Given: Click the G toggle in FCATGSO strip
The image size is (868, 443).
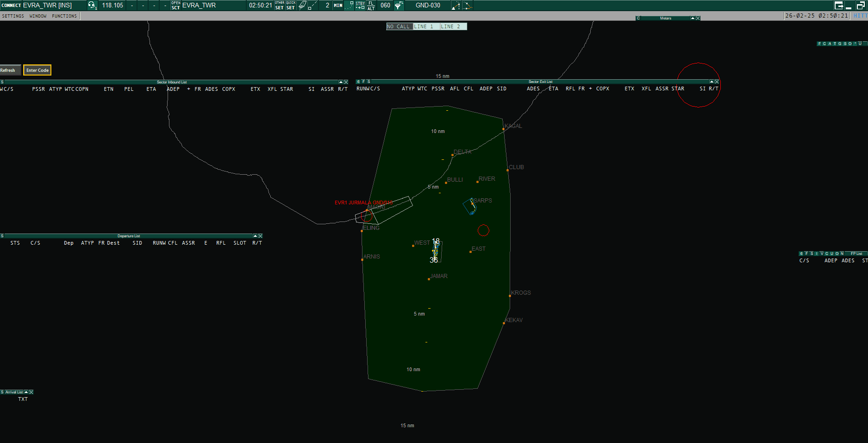Looking at the screenshot, I should tap(840, 44).
